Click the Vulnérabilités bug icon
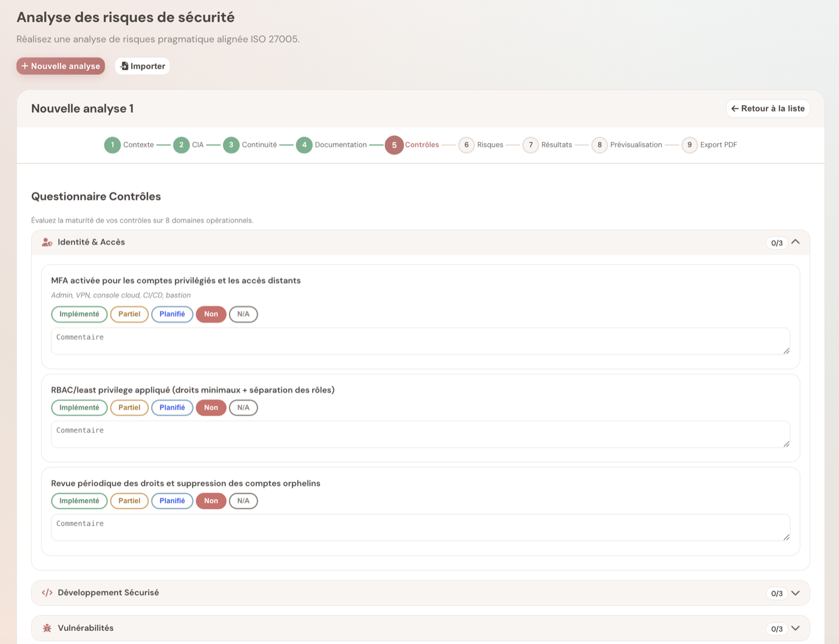The image size is (839, 644). coord(47,628)
